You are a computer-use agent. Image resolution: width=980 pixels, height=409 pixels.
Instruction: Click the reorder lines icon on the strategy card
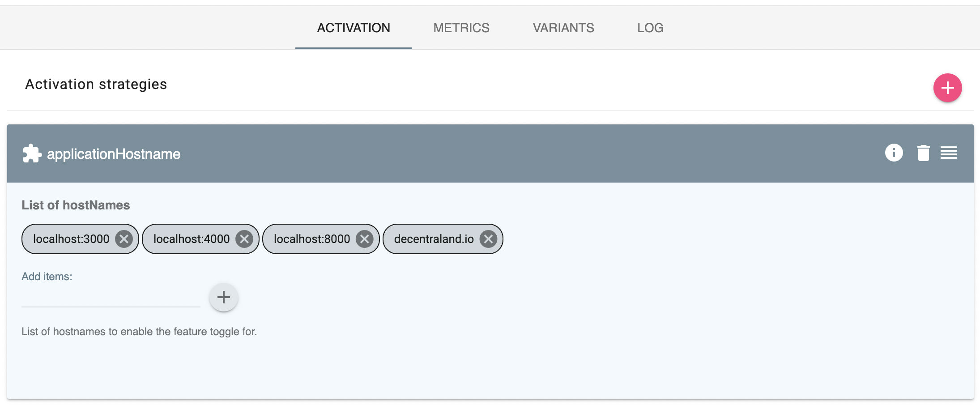point(949,153)
